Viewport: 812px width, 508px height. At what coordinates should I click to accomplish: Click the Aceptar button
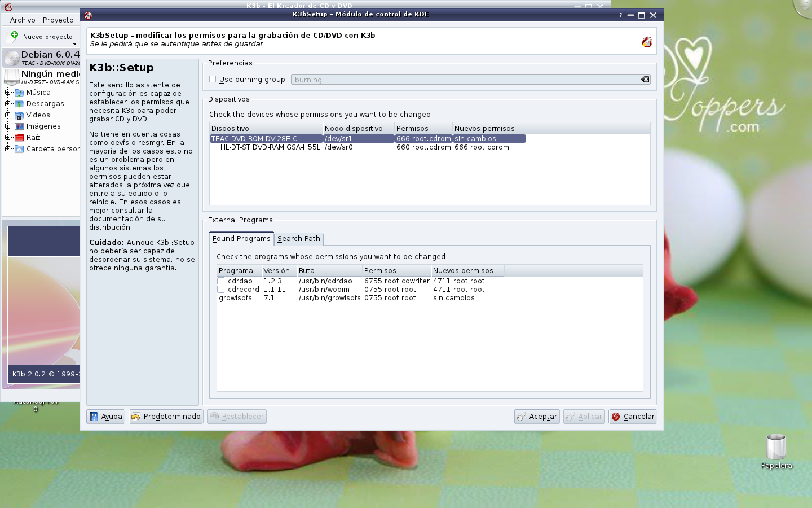pos(537,417)
